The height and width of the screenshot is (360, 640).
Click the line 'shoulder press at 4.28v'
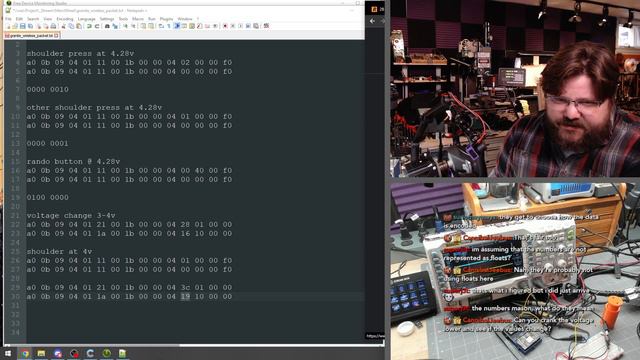click(x=80, y=53)
